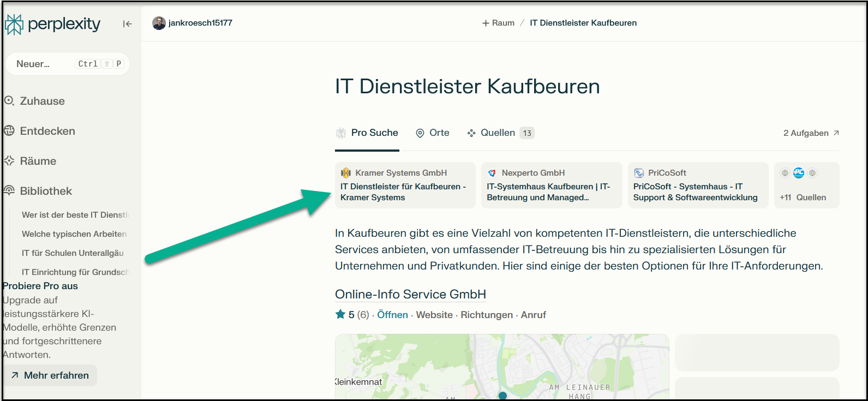This screenshot has width=868, height=401.
Task: Click the page title IT Dienstleister Kaufbeuren
Action: (x=468, y=86)
